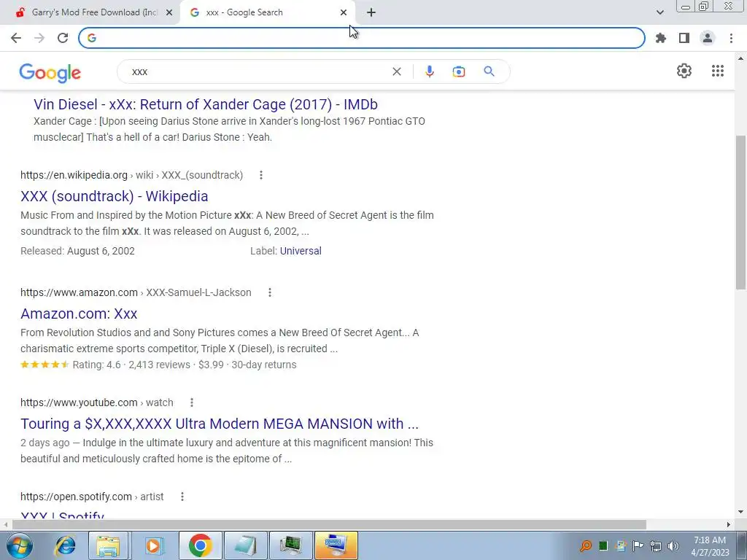Open Chrome's three-dot menu

click(x=731, y=38)
